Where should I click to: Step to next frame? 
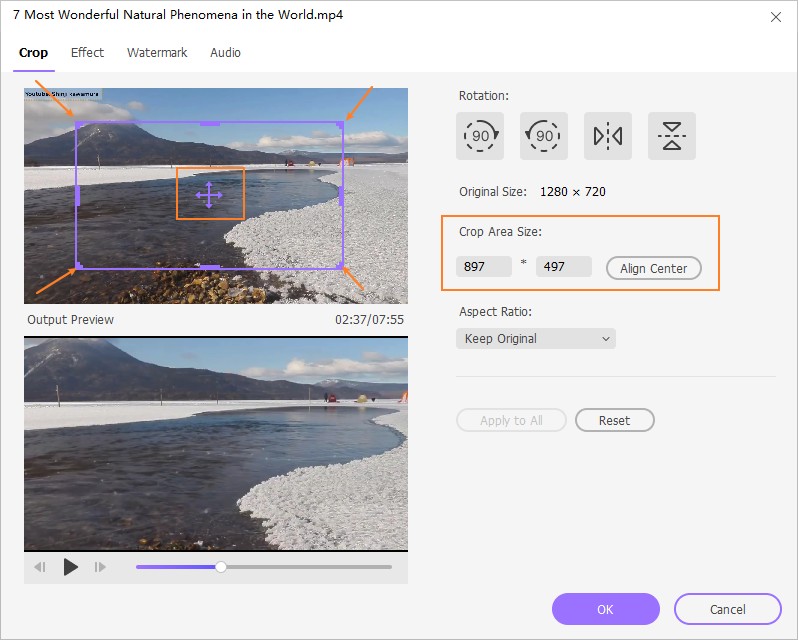[100, 567]
